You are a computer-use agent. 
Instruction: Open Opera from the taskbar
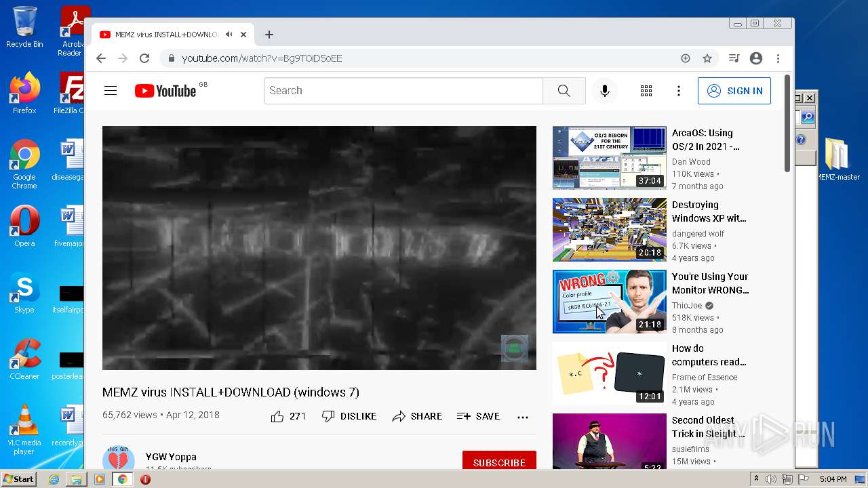coord(145,479)
